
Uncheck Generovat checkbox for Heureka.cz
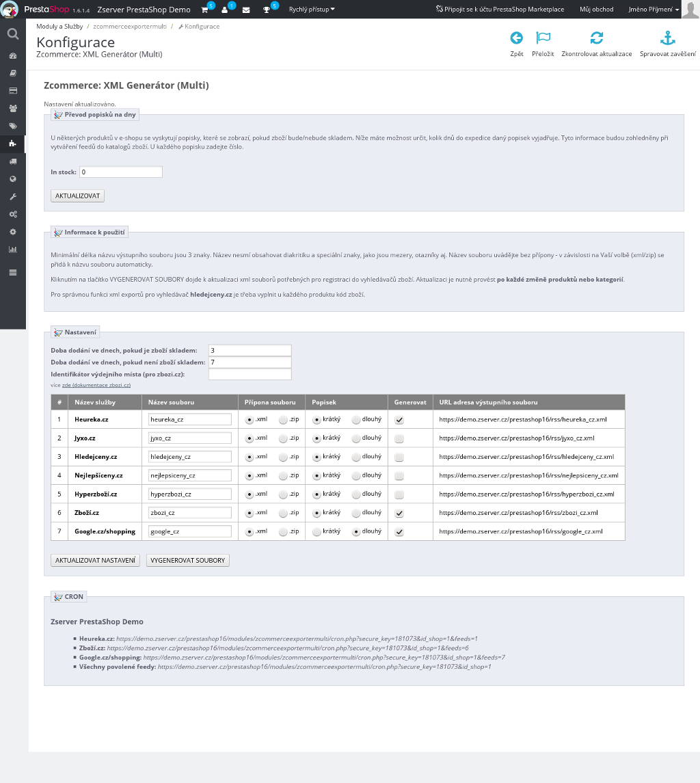[399, 420]
